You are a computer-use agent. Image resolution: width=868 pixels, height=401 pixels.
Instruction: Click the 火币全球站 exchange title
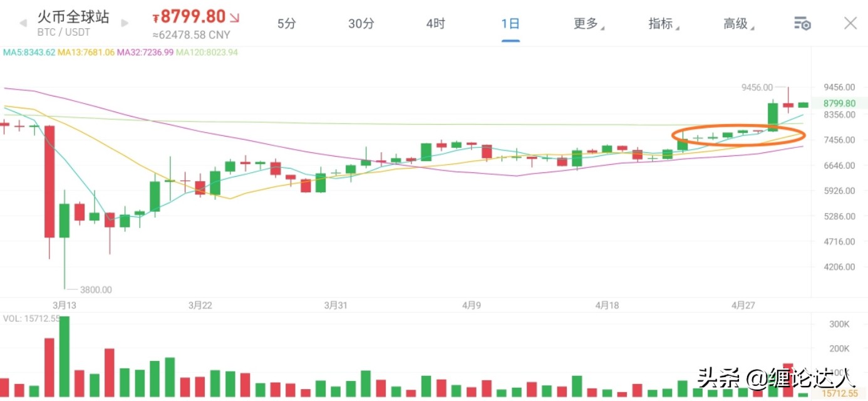click(73, 17)
